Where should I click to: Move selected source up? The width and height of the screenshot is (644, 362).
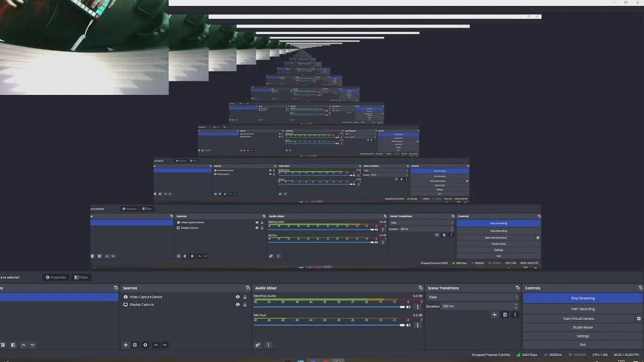[x=155, y=345]
